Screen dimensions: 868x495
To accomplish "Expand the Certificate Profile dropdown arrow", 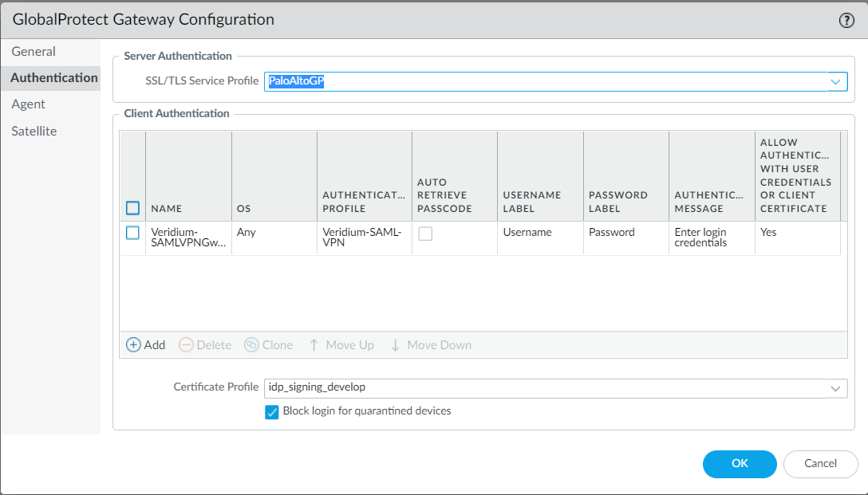I will click(x=835, y=388).
